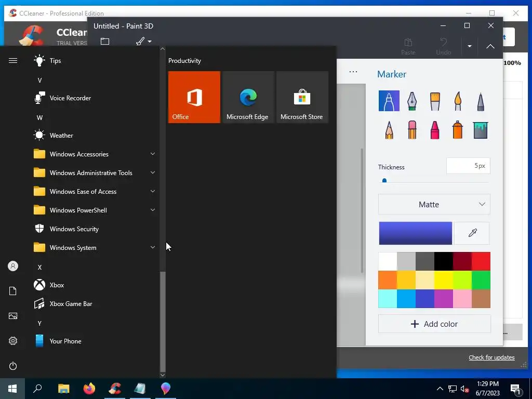Open the Microsoft Store tile

tap(302, 97)
